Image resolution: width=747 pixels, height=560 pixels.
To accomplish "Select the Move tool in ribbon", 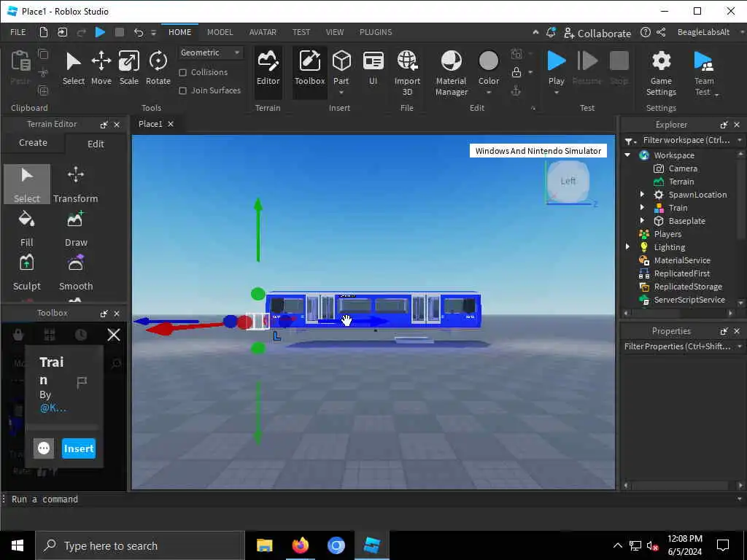I will pyautogui.click(x=101, y=68).
